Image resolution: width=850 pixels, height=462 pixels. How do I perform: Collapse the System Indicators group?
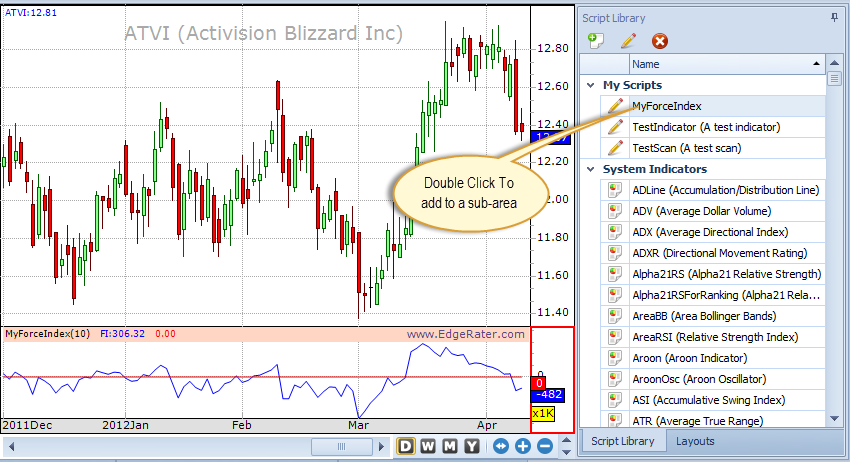591,169
